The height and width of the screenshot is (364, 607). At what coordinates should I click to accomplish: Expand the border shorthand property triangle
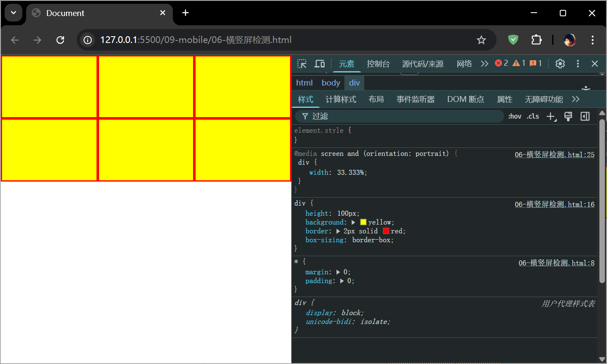[x=338, y=231]
